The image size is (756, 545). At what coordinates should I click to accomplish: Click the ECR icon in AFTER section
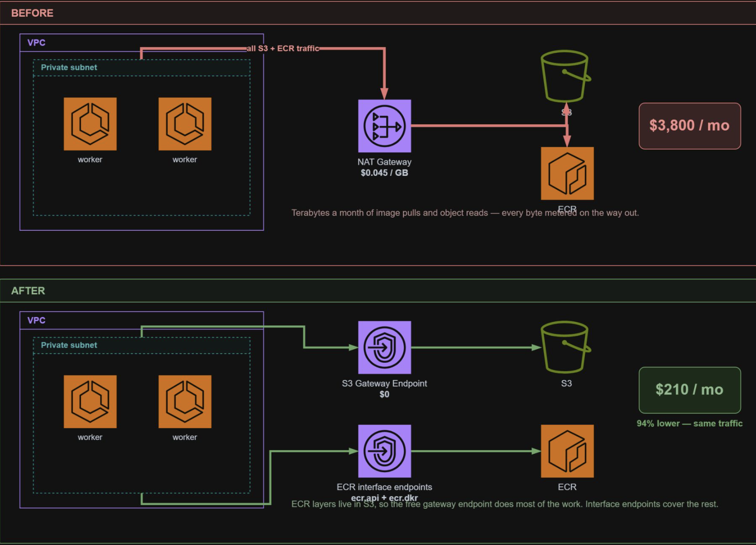567,451
